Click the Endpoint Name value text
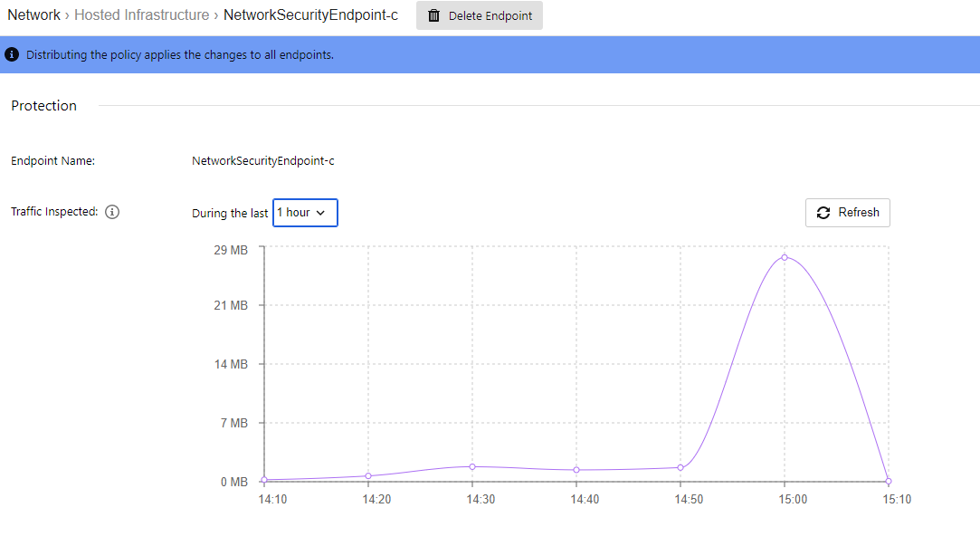 (263, 161)
